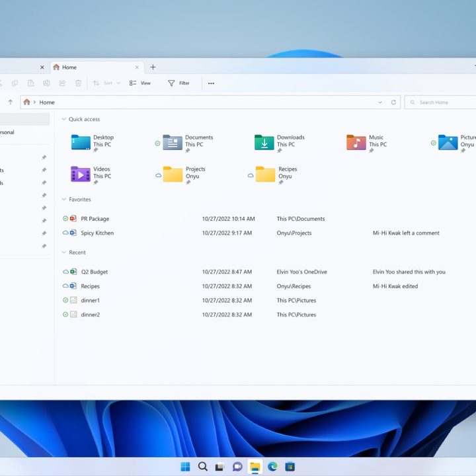This screenshot has height=476, width=476.
Task: Refresh the Home view
Action: (x=393, y=102)
